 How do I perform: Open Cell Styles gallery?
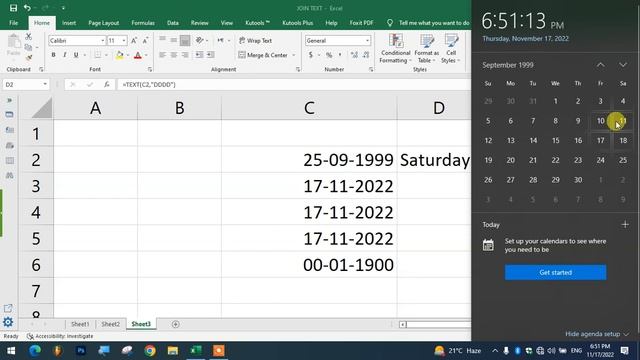coord(451,49)
